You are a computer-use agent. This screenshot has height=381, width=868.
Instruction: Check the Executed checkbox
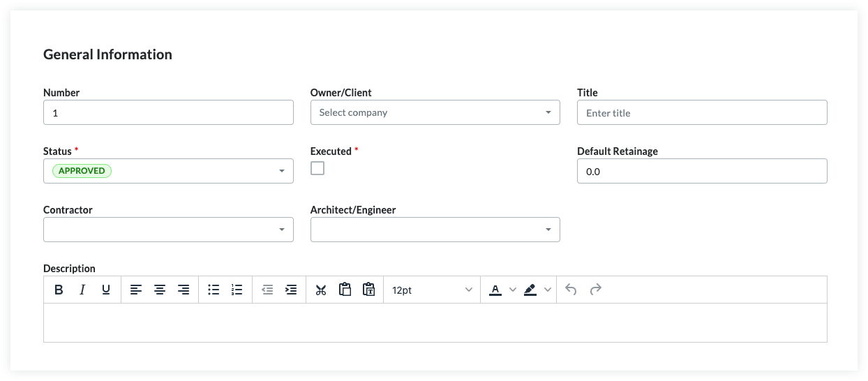point(317,168)
